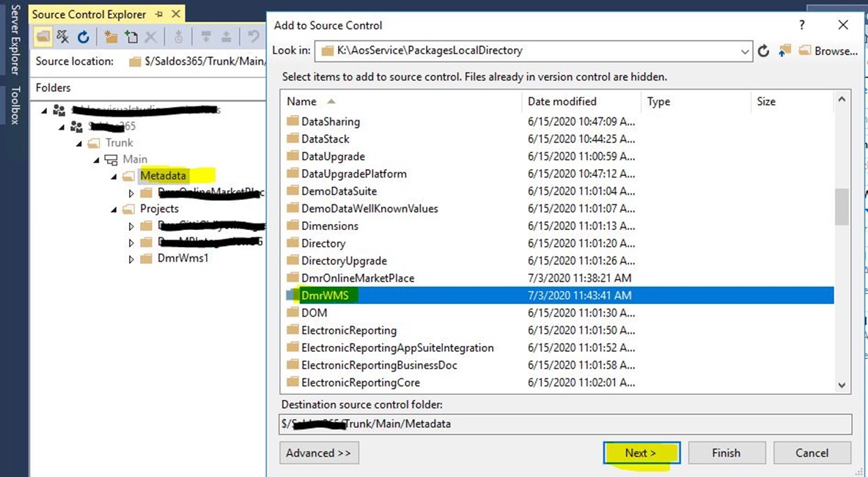Select the DemoDataSuite folder row
This screenshot has height=477, width=868.
click(559, 191)
